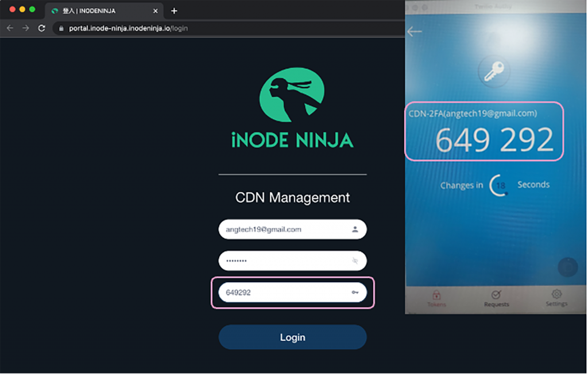Click the user icon in email field
Viewport: 588px width, 374px height.
(x=355, y=229)
